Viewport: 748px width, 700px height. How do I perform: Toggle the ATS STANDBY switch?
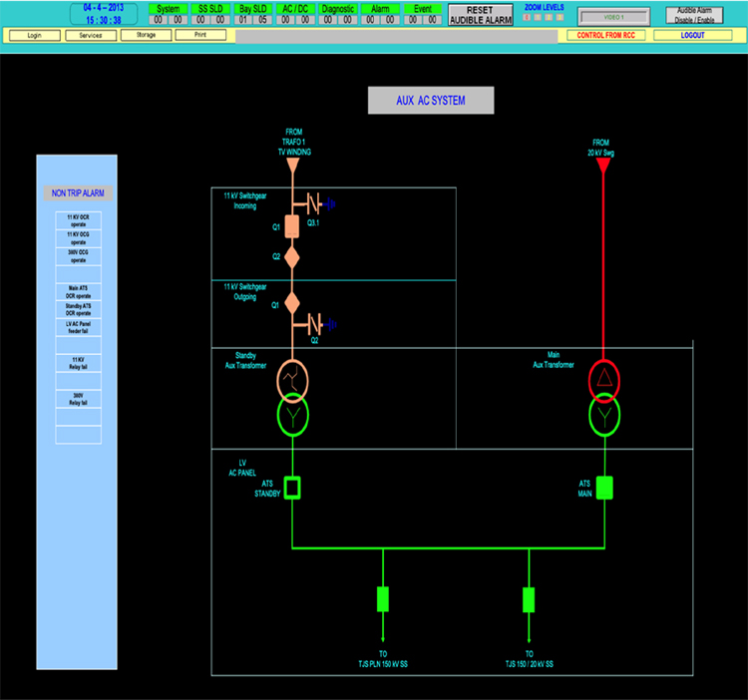tap(292, 487)
